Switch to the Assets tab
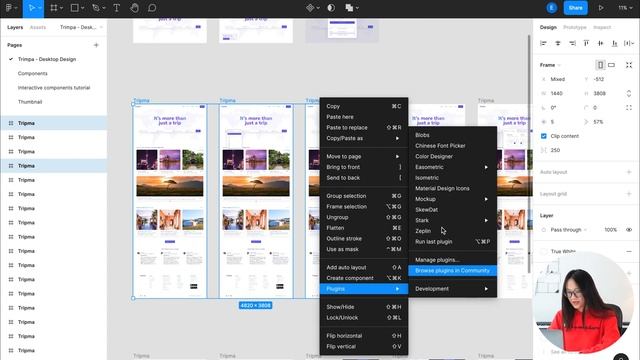640x360 pixels. tap(38, 27)
